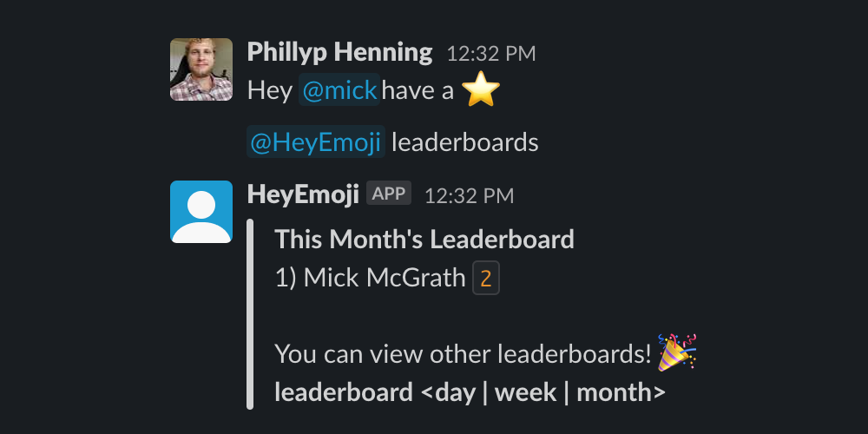Click the 'have a' text before star
The width and height of the screenshot is (868, 434).
coord(418,90)
